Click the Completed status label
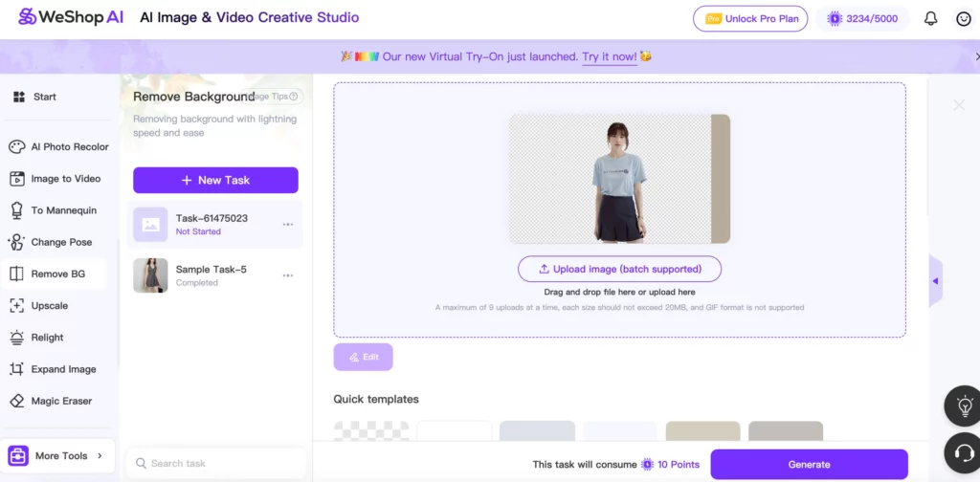The image size is (980, 482). [x=197, y=283]
